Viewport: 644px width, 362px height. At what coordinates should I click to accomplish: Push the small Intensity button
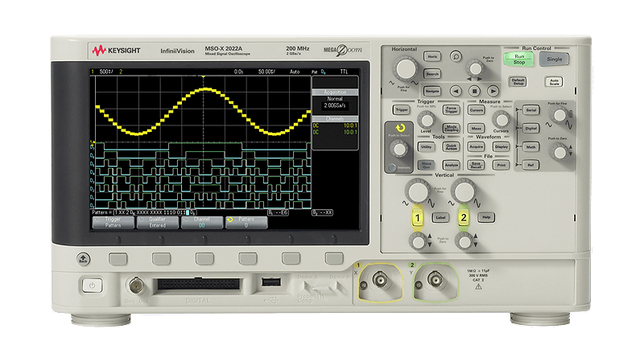392,167
